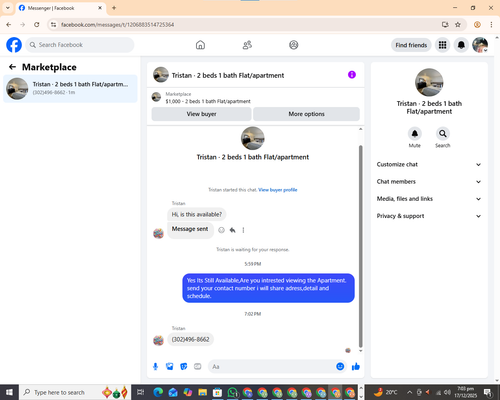Reply to the 'Message sent' message
Image resolution: width=500 pixels, height=400 pixels.
233,230
